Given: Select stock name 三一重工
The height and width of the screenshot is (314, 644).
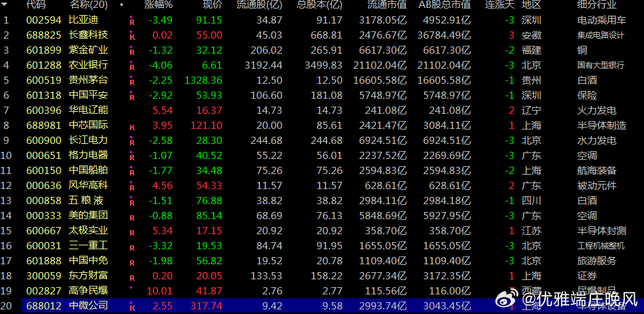Looking at the screenshot, I should point(88,245).
